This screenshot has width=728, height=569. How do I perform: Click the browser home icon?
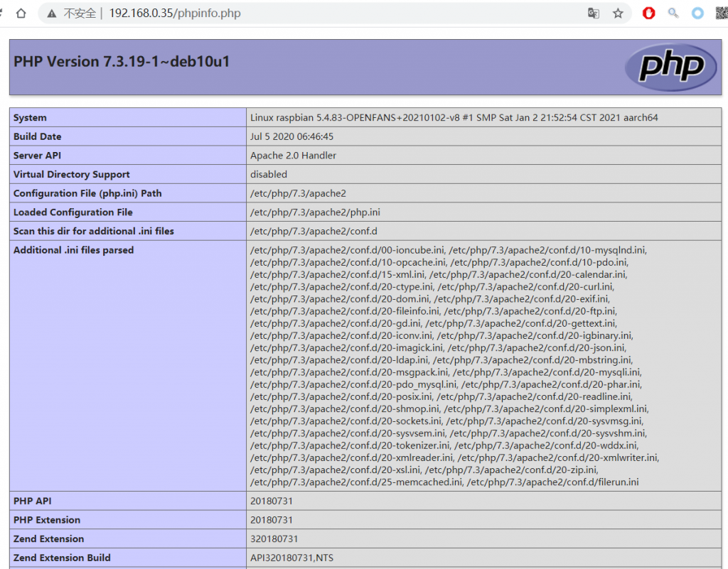(21, 13)
